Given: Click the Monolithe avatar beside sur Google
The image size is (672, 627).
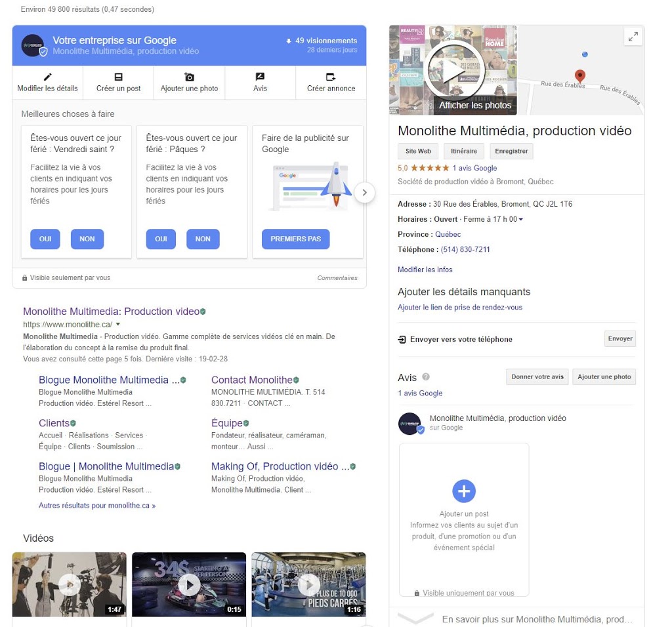Looking at the screenshot, I should pyautogui.click(x=409, y=424).
